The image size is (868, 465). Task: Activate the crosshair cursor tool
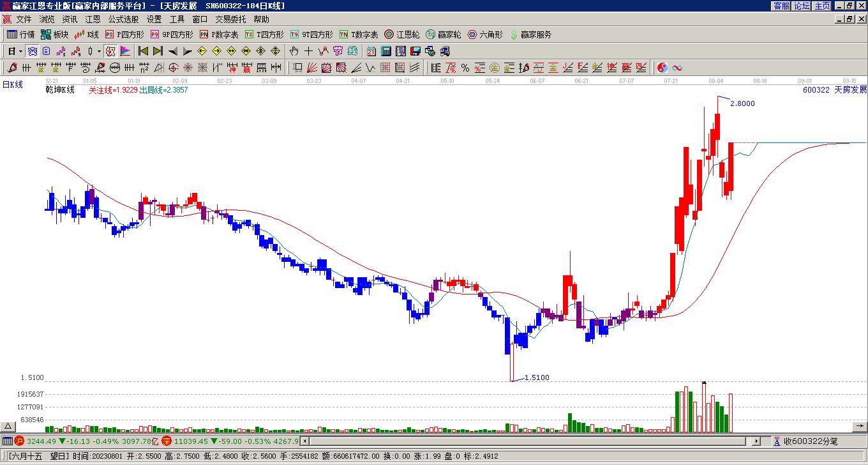(308, 51)
